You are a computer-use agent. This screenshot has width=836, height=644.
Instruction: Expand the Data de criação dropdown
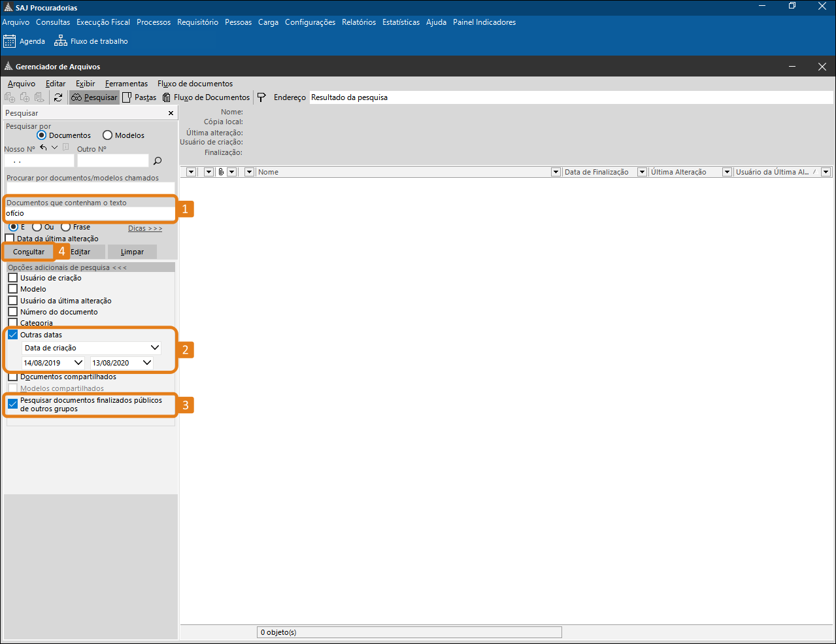(x=155, y=348)
